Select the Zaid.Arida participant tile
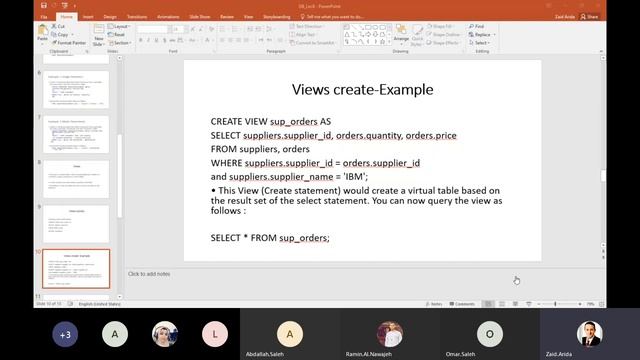This screenshot has height=360, width=640. pyautogui.click(x=590, y=334)
